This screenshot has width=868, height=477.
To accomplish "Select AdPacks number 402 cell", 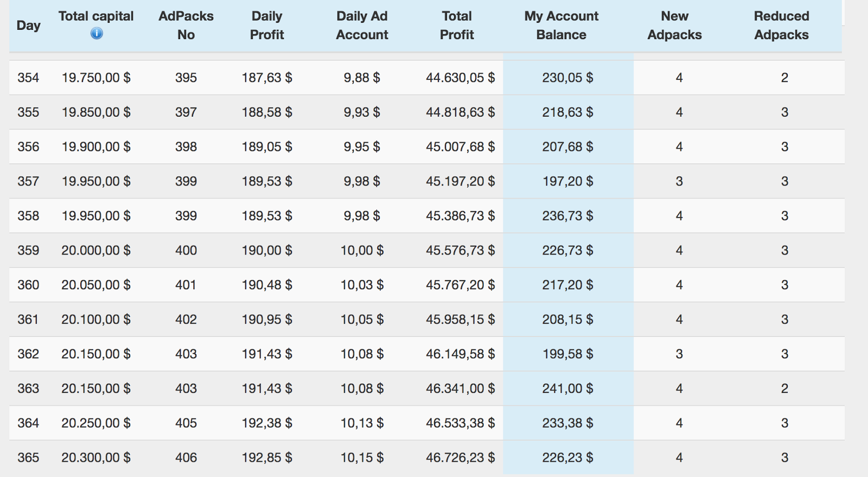I will point(186,320).
